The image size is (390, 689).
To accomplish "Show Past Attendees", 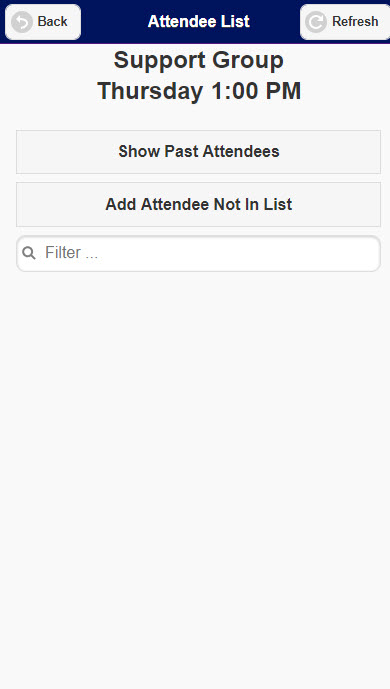I will (x=199, y=152).
